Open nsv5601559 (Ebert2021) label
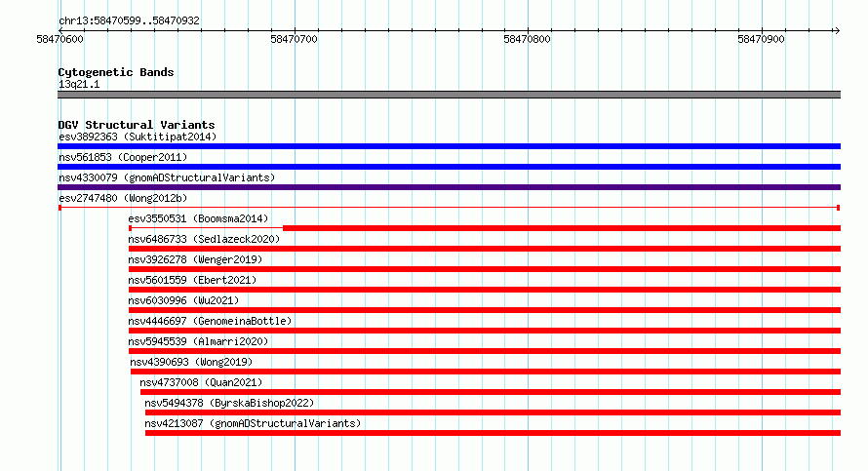The image size is (868, 471). pyautogui.click(x=192, y=280)
